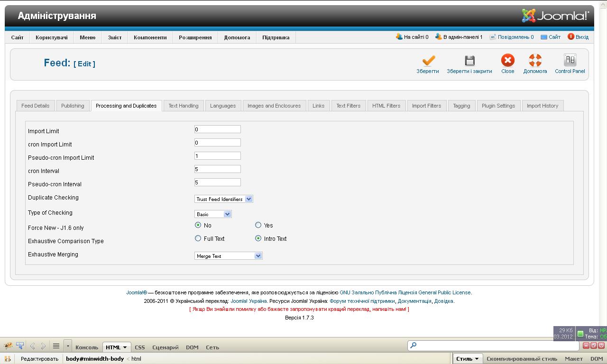Click the Форум технічної підтримки link
Viewport: 607px width, 364px height.
(x=362, y=301)
